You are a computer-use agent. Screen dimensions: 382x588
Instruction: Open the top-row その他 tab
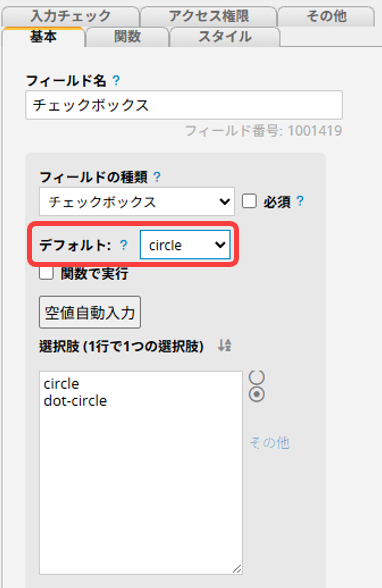coord(326,16)
